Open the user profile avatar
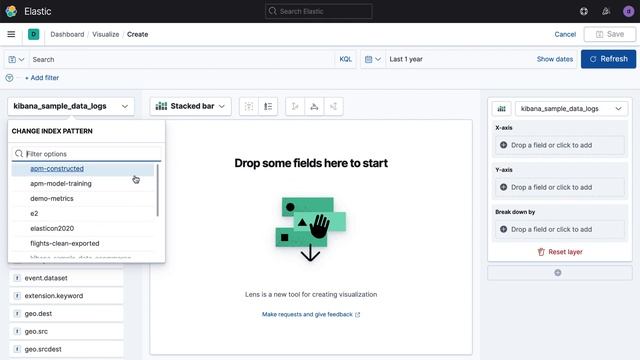Image resolution: width=640 pixels, height=360 pixels. point(629,11)
